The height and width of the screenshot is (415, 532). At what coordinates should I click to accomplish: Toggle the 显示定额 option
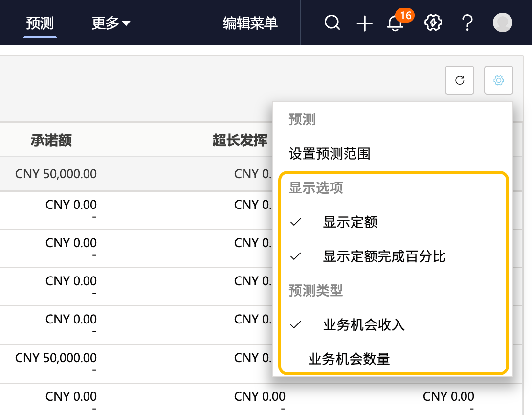tap(350, 222)
